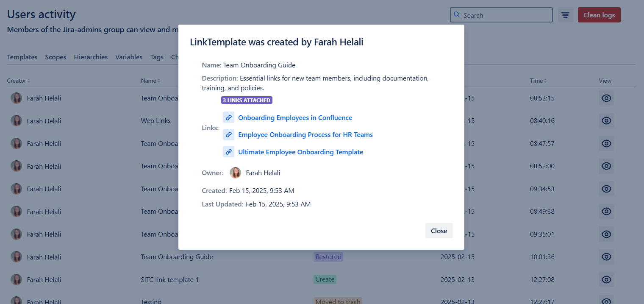Click link icon beside Employee Onboarding Process

pyautogui.click(x=228, y=135)
